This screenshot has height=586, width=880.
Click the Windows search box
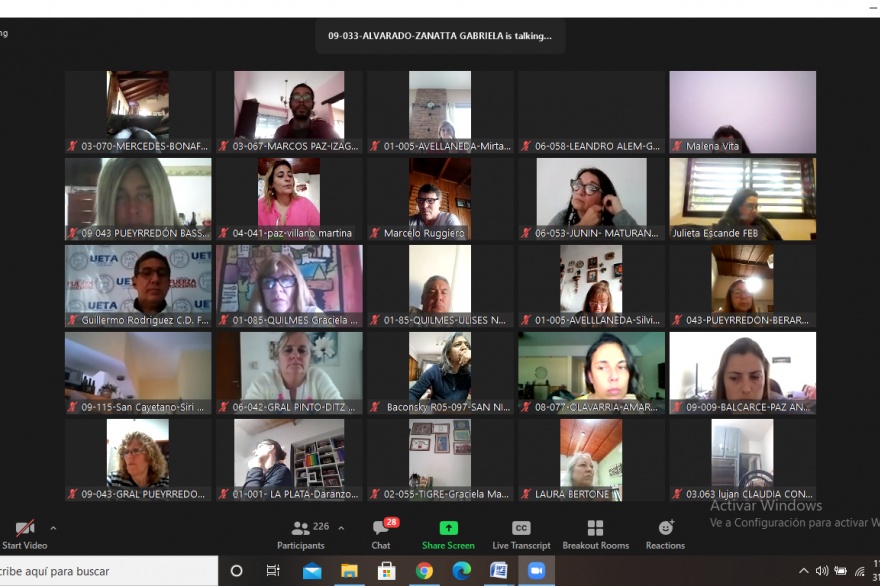109,571
